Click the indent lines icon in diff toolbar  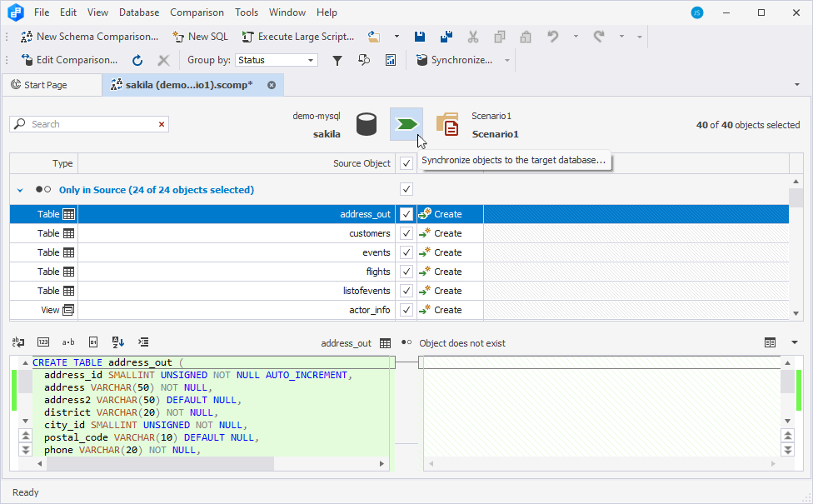coord(143,342)
